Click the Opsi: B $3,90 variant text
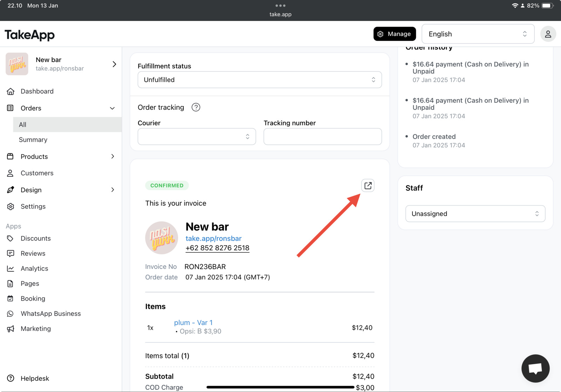Viewport: 561px width, 392px height. (200, 331)
